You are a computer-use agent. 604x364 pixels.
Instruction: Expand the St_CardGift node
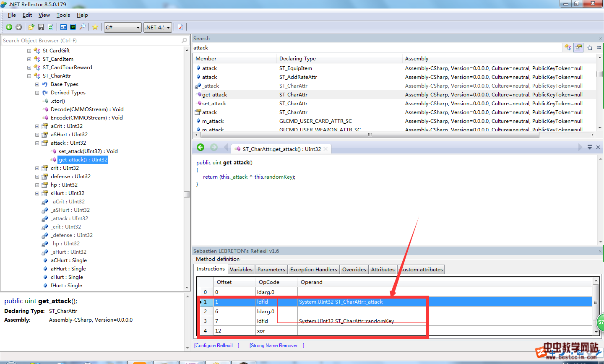tap(29, 51)
